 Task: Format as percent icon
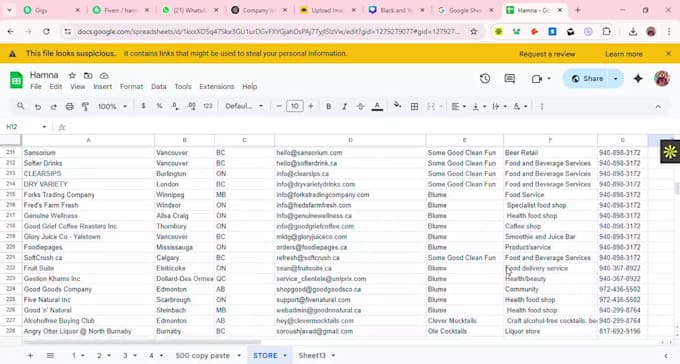(x=159, y=106)
